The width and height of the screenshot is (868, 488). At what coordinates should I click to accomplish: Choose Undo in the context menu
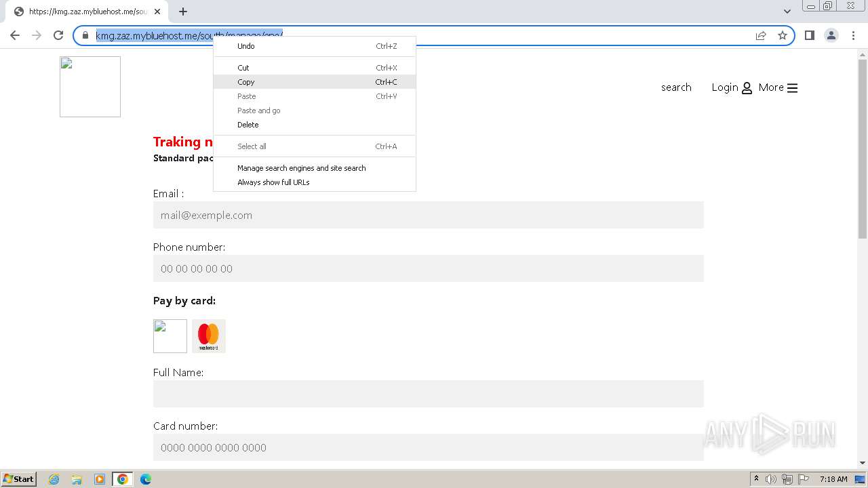[x=315, y=46]
